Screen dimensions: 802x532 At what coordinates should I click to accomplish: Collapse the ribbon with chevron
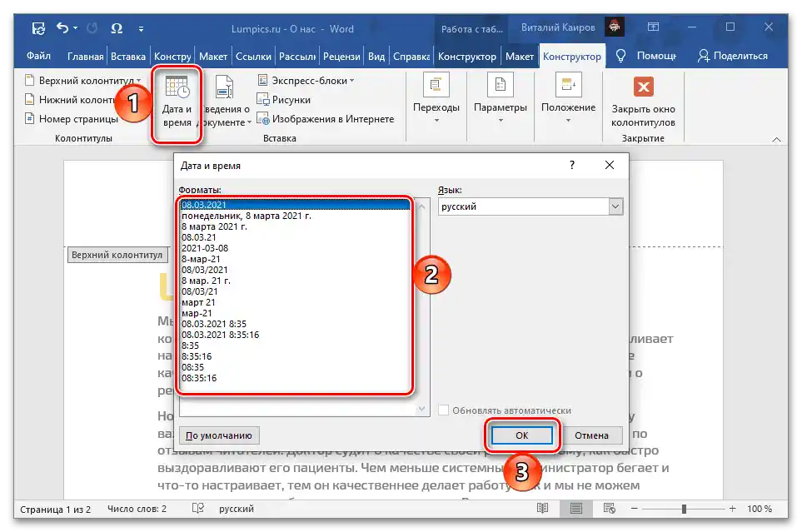[776, 139]
